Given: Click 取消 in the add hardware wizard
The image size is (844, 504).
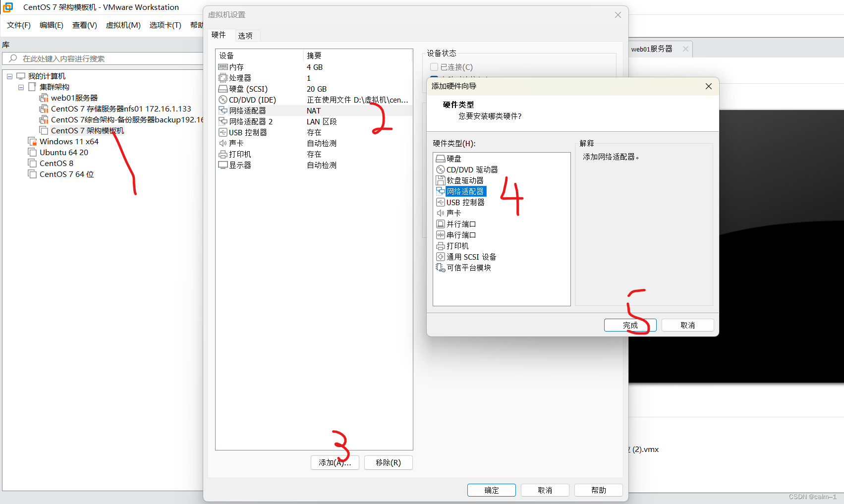Looking at the screenshot, I should click(x=688, y=325).
